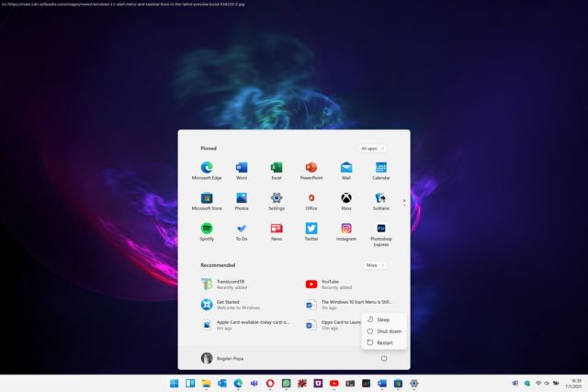The width and height of the screenshot is (588, 392).
Task: Open Photoshop Express
Action: pos(381,235)
